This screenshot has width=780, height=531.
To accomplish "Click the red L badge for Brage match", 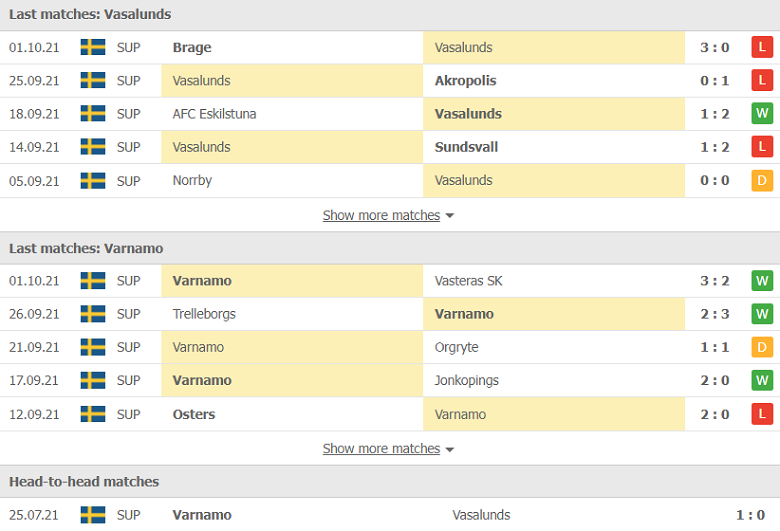I will 762,47.
